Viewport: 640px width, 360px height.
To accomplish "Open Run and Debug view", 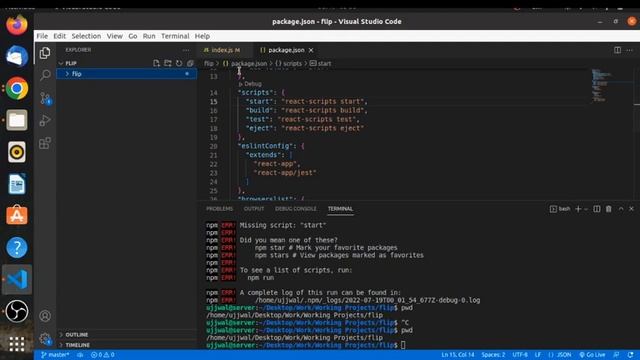I will (45, 120).
